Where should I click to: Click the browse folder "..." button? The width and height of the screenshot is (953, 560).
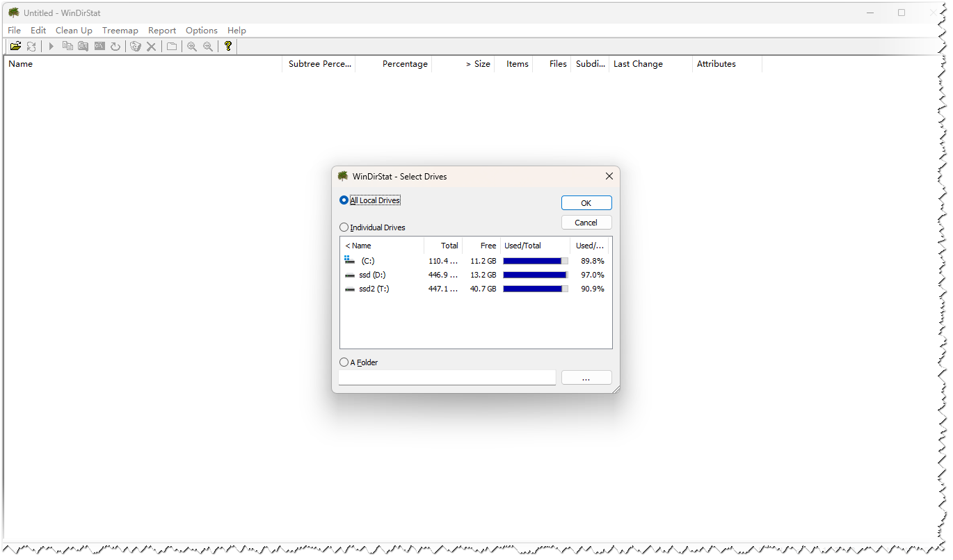(586, 378)
